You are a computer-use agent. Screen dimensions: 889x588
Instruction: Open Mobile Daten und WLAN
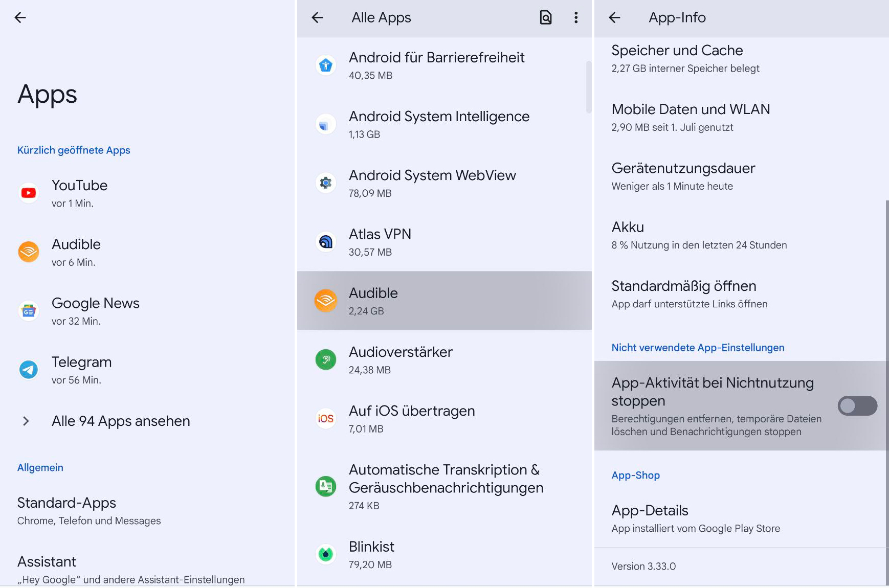pos(741,118)
